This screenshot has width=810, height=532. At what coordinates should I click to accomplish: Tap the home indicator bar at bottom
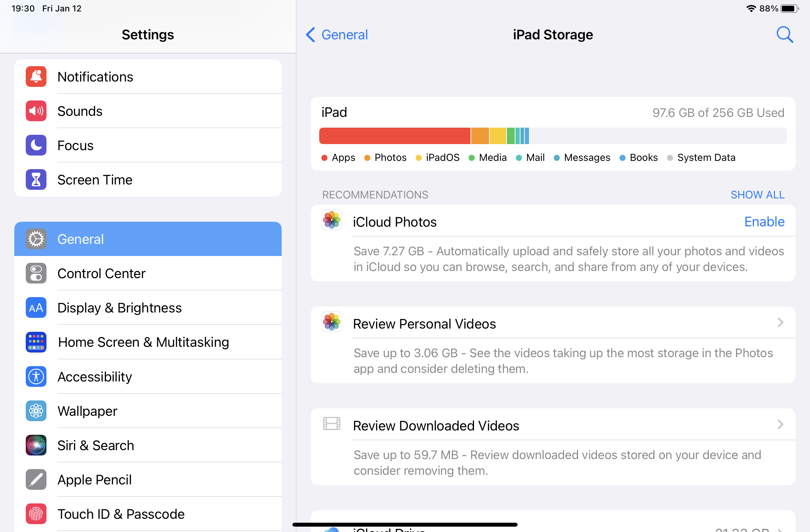(405, 524)
